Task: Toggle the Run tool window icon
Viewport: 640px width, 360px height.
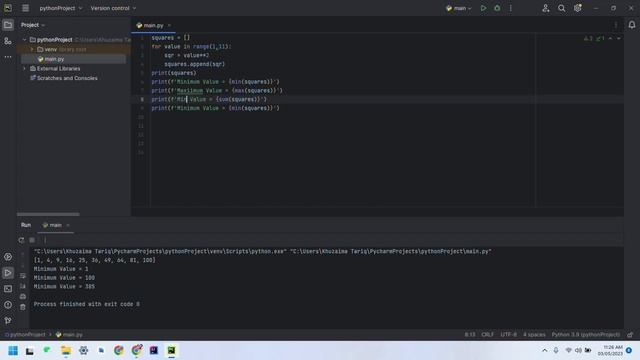Action: point(8,273)
